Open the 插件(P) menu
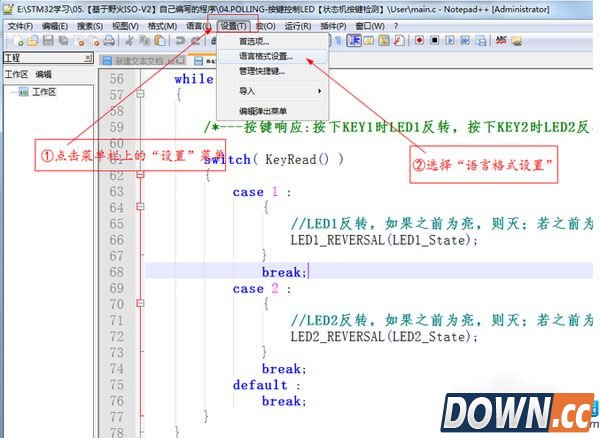Image resolution: width=600 pixels, height=438 pixels. coord(333,26)
